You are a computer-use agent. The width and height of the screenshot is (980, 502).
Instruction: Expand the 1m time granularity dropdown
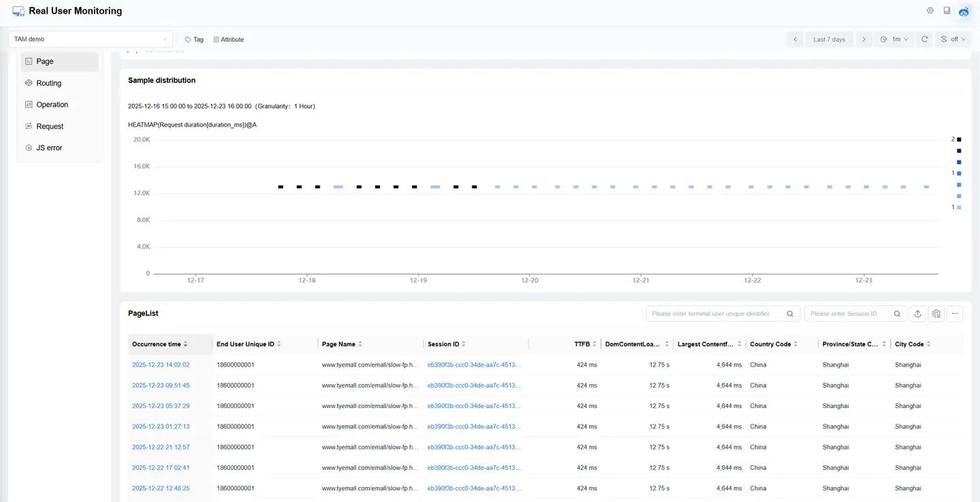[x=895, y=39]
